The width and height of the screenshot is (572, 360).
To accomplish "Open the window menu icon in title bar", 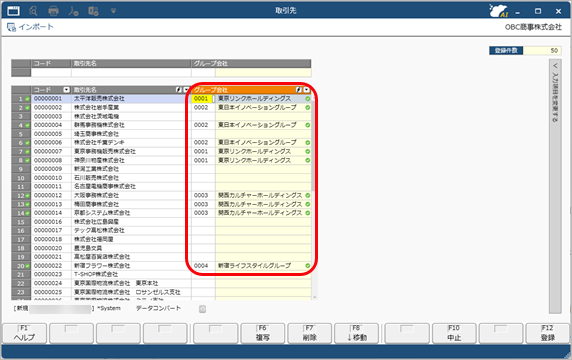I will pyautogui.click(x=13, y=11).
